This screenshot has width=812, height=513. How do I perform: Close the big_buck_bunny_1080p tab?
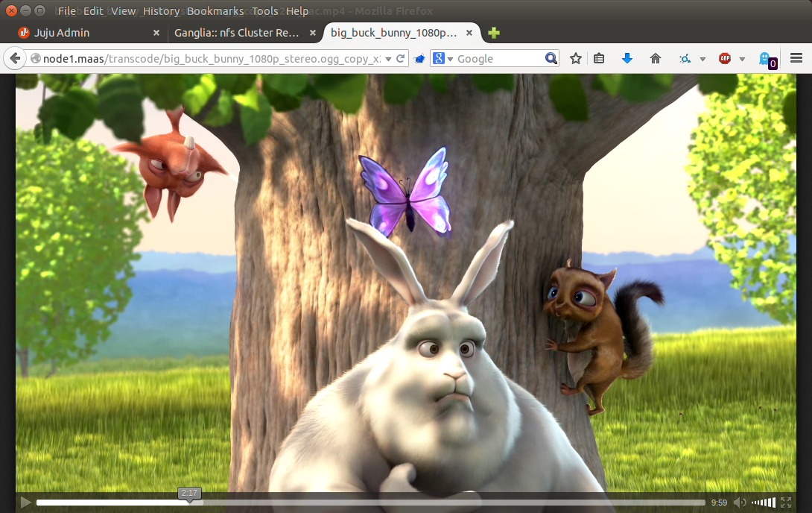coord(469,33)
